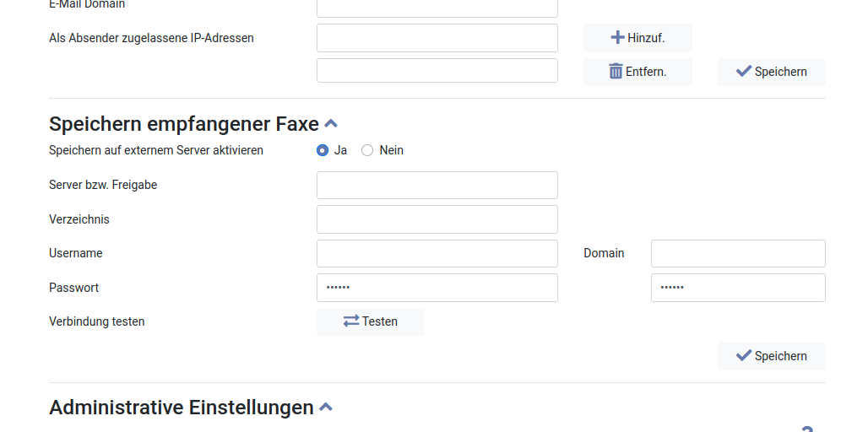
Task: Focus the Verzeichnis input field
Action: (x=437, y=219)
